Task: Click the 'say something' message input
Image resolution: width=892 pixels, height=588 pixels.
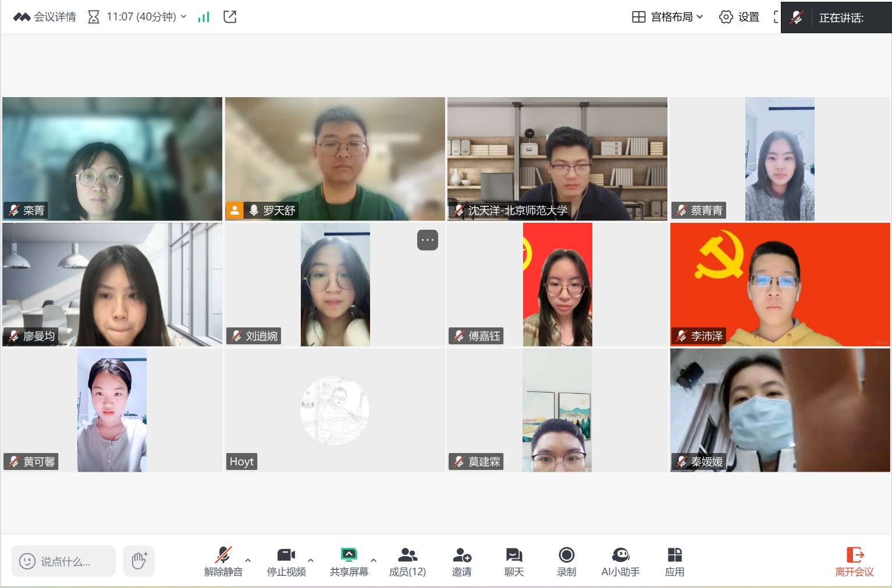Action: coord(63,561)
